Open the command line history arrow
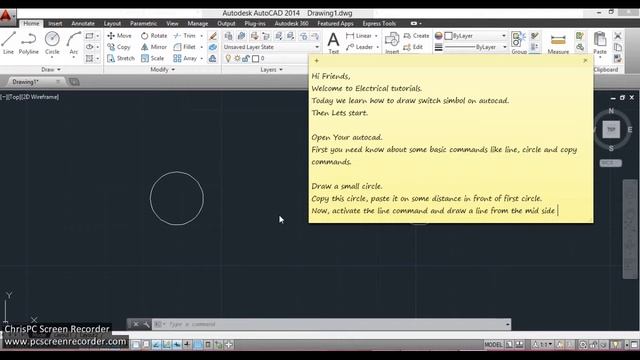This screenshot has height=360, width=640. (507, 324)
